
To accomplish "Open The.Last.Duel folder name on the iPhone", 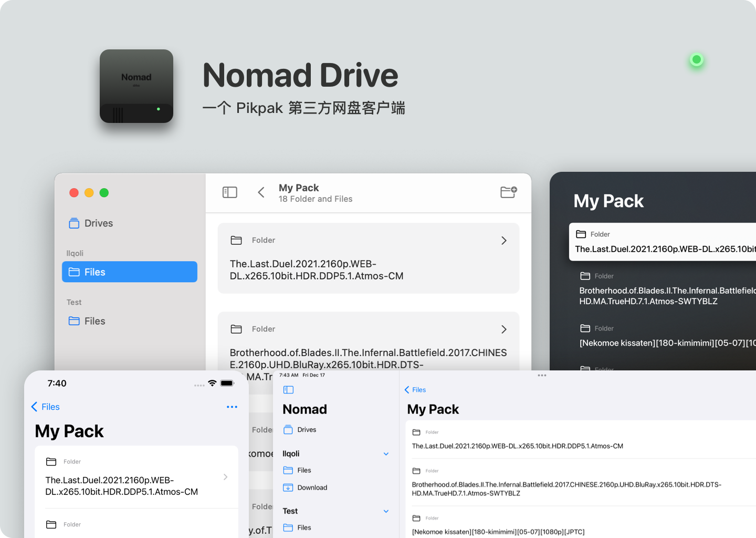I will pyautogui.click(x=122, y=486).
